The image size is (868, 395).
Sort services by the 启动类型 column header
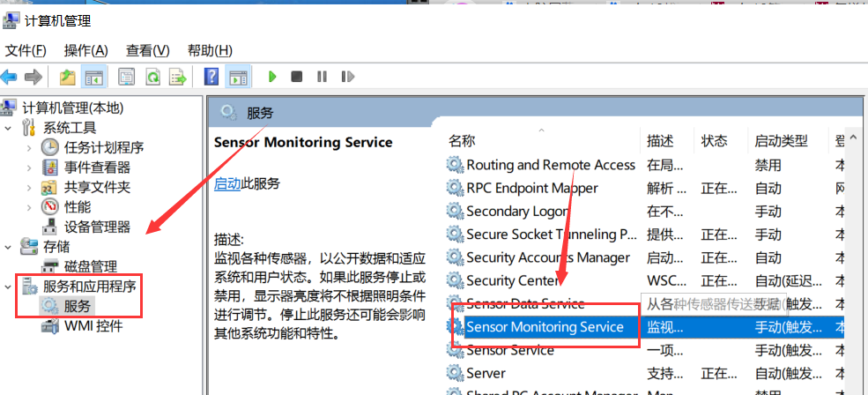click(781, 141)
